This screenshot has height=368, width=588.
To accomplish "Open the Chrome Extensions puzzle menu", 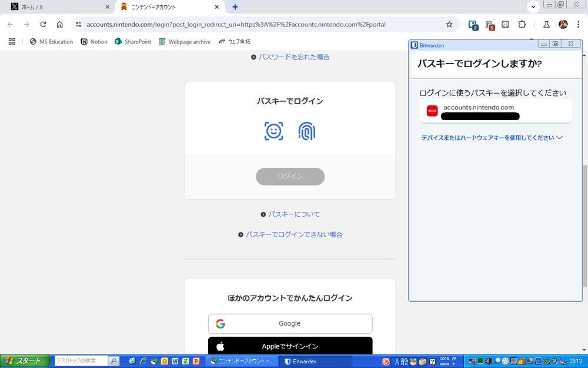I will click(522, 24).
